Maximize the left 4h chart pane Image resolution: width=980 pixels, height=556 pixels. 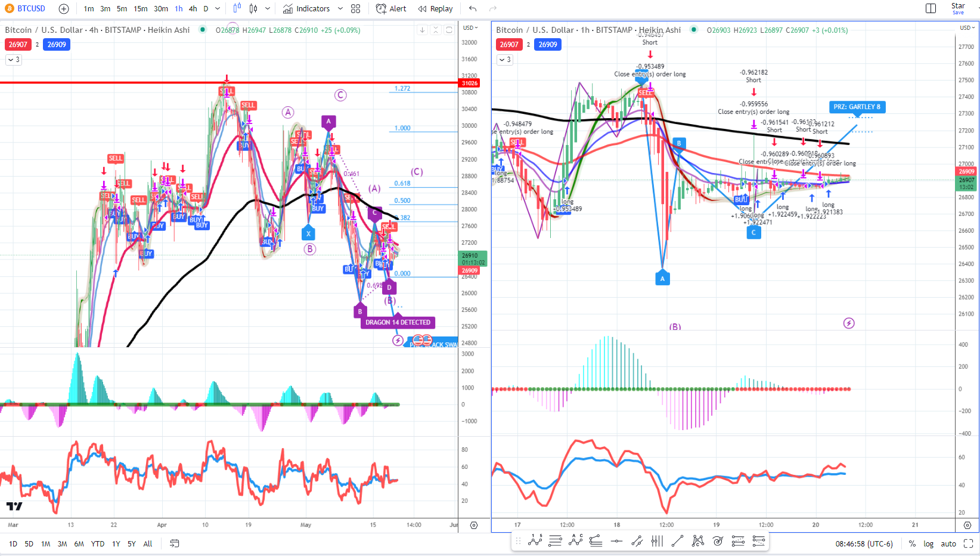tap(449, 30)
